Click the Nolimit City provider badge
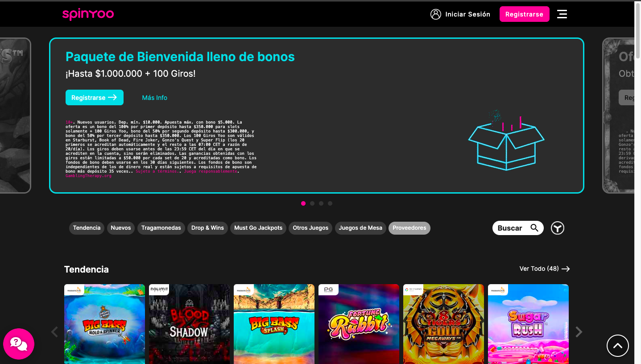641x364 pixels. (159, 290)
